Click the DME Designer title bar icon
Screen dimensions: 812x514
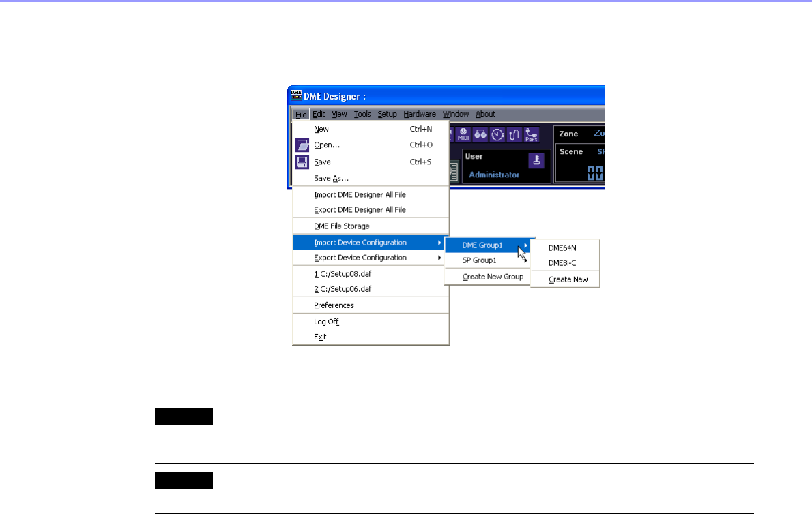pos(295,95)
